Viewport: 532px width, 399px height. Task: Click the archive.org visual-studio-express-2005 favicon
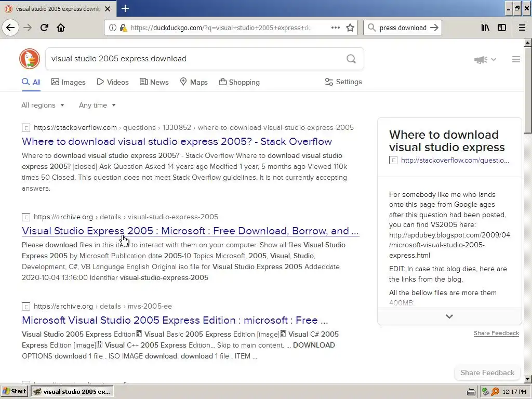coord(26,217)
